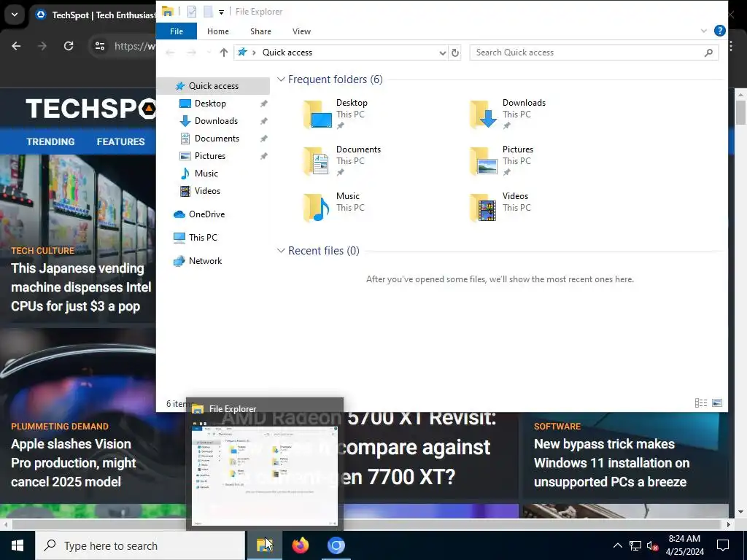Go up one folder level arrow
This screenshot has height=560, width=747.
tap(223, 52)
